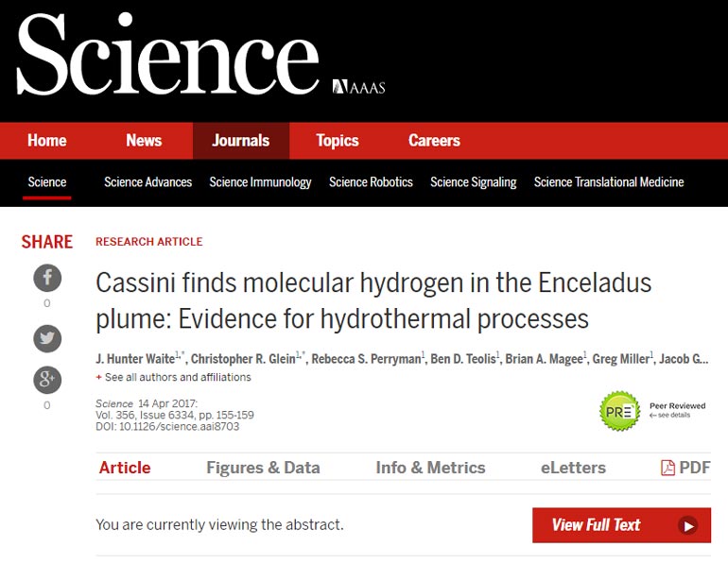Screen dimensions: 728x564
Task: Go to the News section
Action: 144,141
